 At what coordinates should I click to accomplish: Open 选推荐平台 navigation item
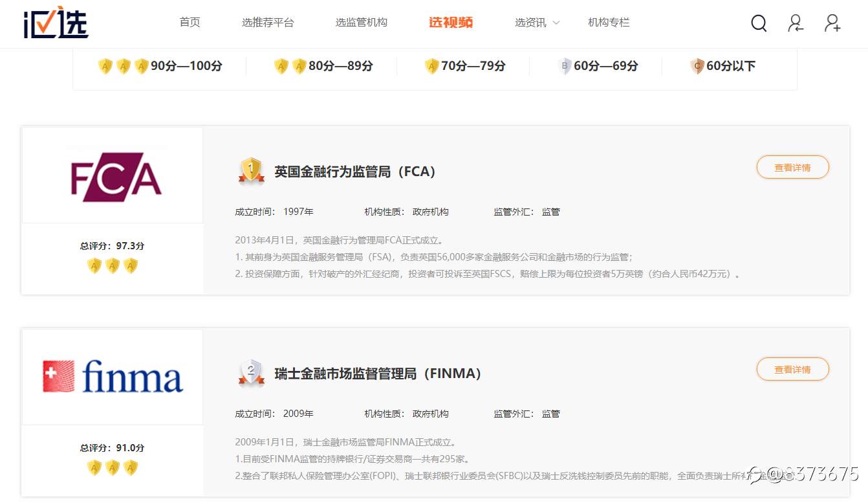pos(268,23)
